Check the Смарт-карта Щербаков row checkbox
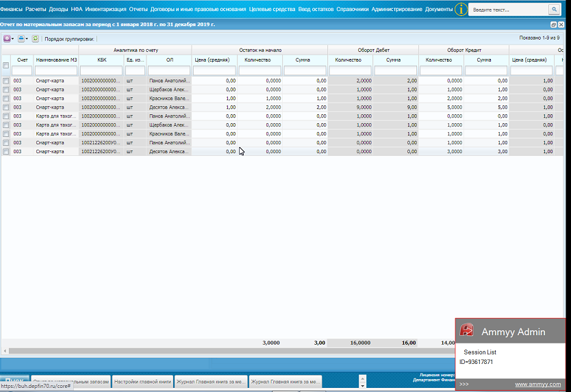The image size is (571, 392). 6,90
